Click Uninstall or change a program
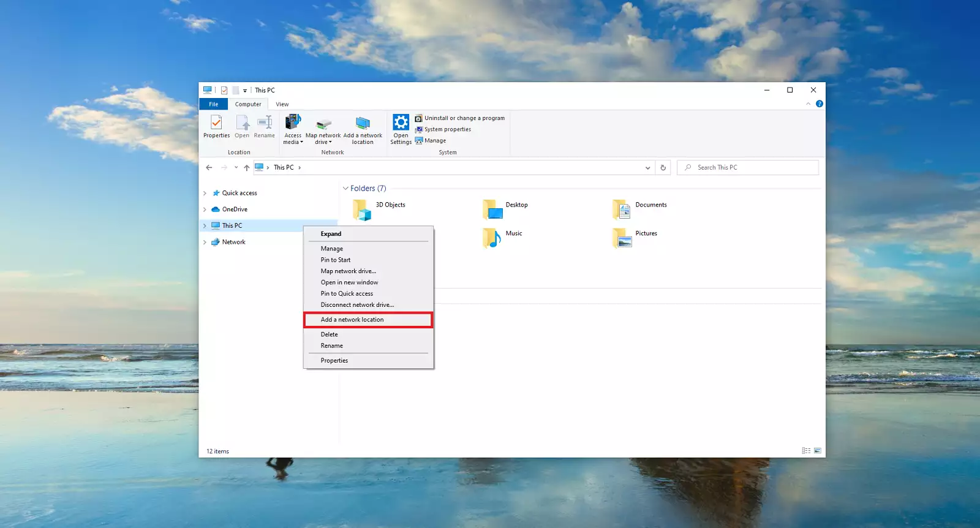The image size is (980, 528). 459,118
